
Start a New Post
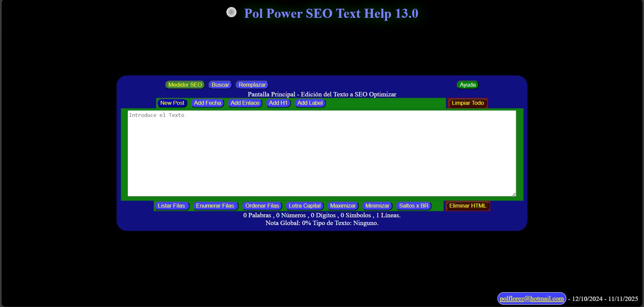coord(172,103)
